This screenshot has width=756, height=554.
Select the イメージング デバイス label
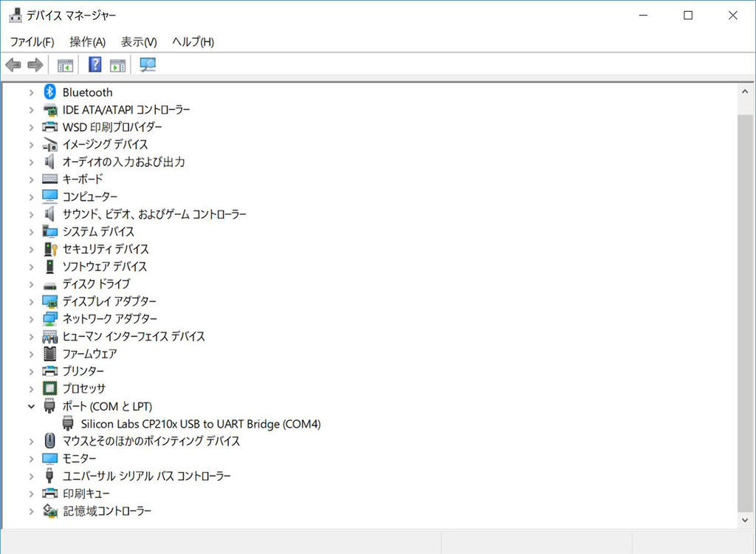point(105,144)
